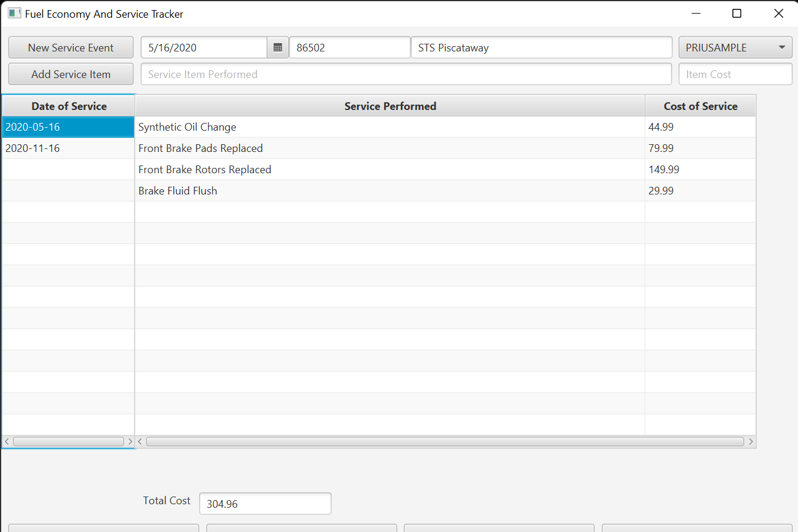Select the Front Brake Rotors Replaced row

(445, 170)
